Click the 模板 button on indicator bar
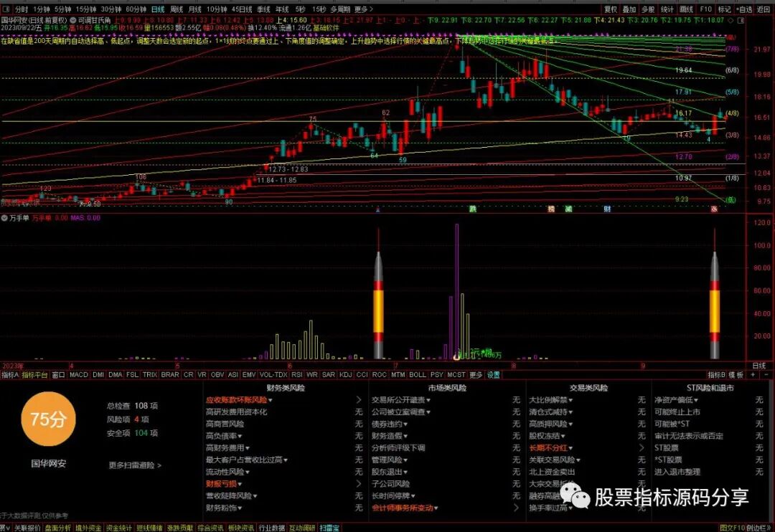Image resolution: width=775 pixels, height=532 pixels. (736, 375)
